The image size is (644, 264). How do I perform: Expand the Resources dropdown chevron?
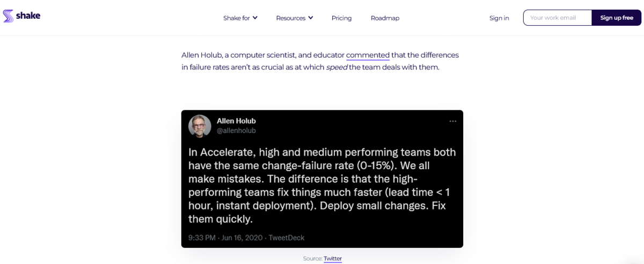pos(310,18)
